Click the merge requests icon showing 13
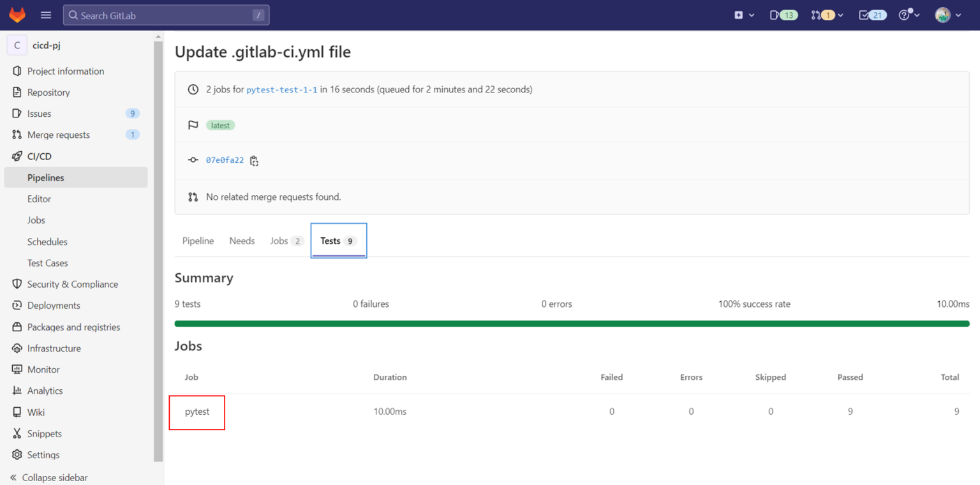 [x=783, y=14]
